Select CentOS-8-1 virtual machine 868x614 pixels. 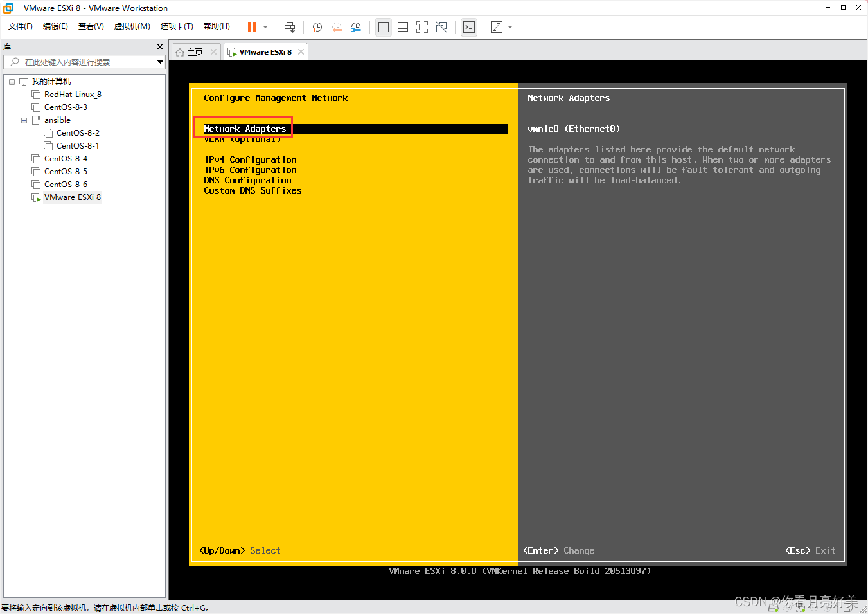tap(78, 146)
